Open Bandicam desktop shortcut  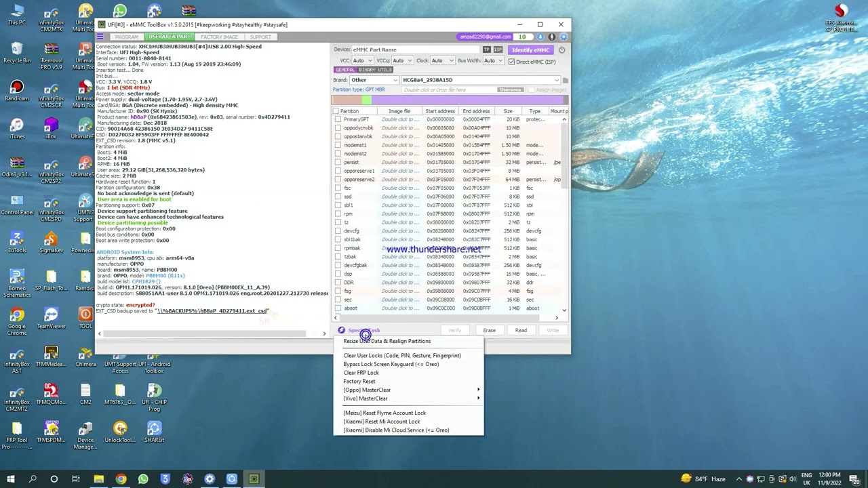click(17, 91)
